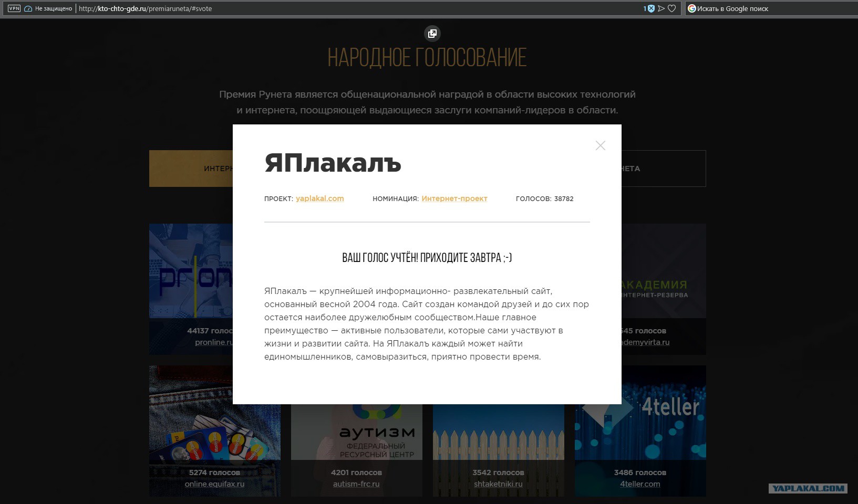Screen dimensions: 858x504
Task: Click the Google logo in search box
Action: (x=692, y=8)
